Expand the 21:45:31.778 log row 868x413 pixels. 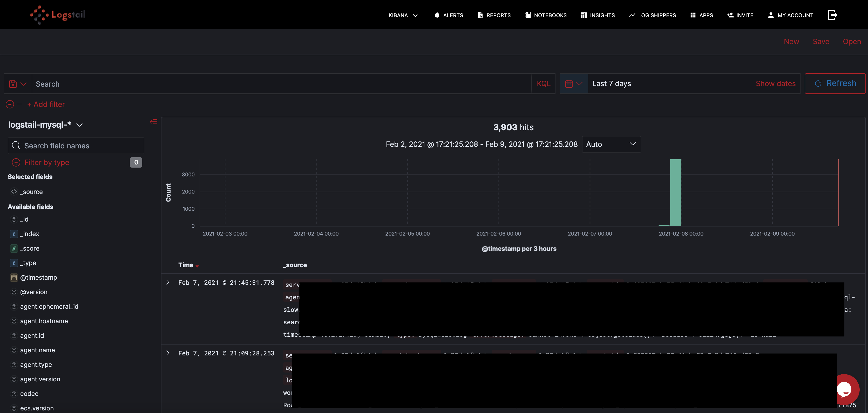point(167,283)
